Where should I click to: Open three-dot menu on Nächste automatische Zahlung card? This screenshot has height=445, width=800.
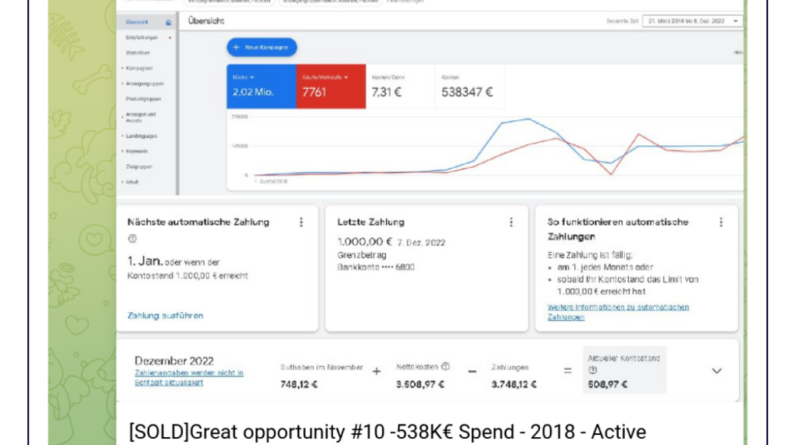[x=301, y=222]
